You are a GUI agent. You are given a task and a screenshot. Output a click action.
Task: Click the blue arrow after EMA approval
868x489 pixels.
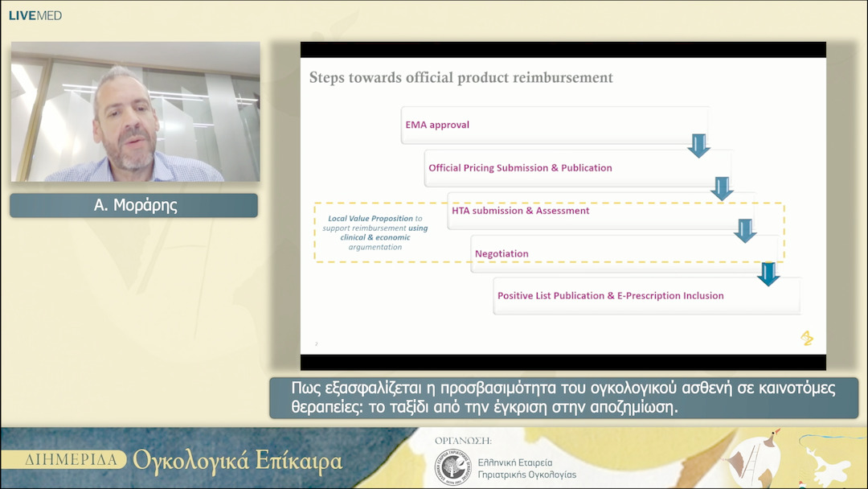pos(698,146)
